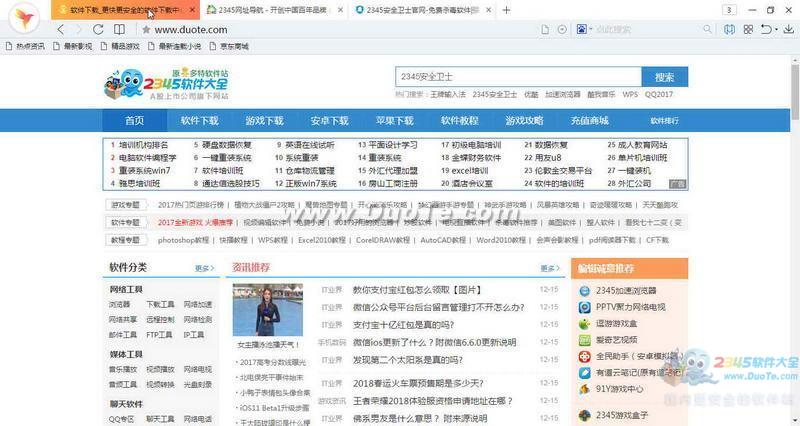This screenshot has height=426, width=800.
Task: Click the browser bird logo icon
Action: tap(24, 18)
